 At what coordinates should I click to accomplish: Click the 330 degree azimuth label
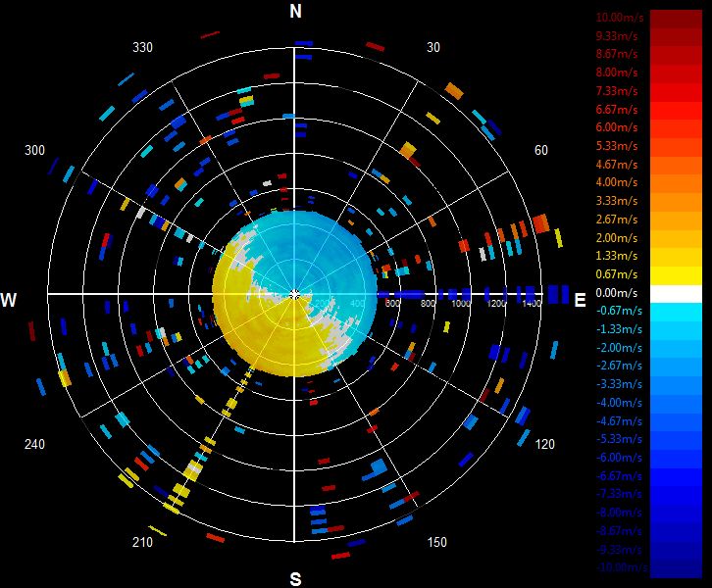click(142, 48)
